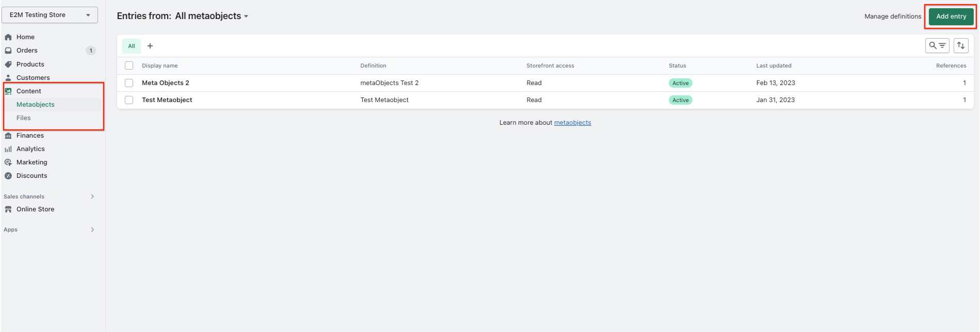The height and width of the screenshot is (332, 980).
Task: Open Files under Content menu
Action: (x=24, y=118)
